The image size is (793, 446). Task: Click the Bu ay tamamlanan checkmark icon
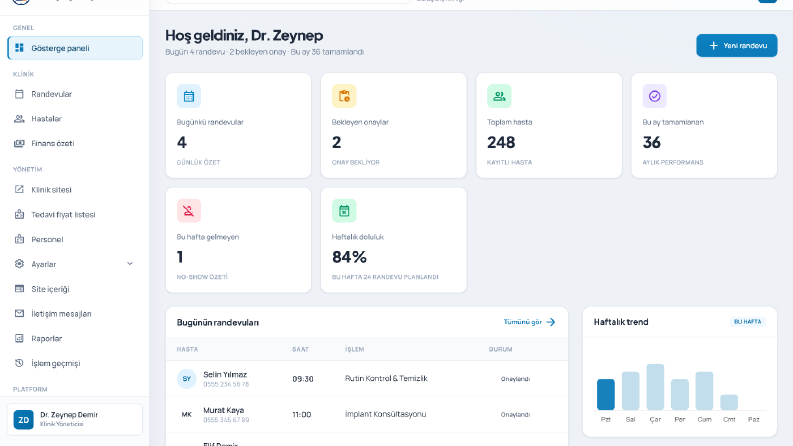[x=654, y=96]
